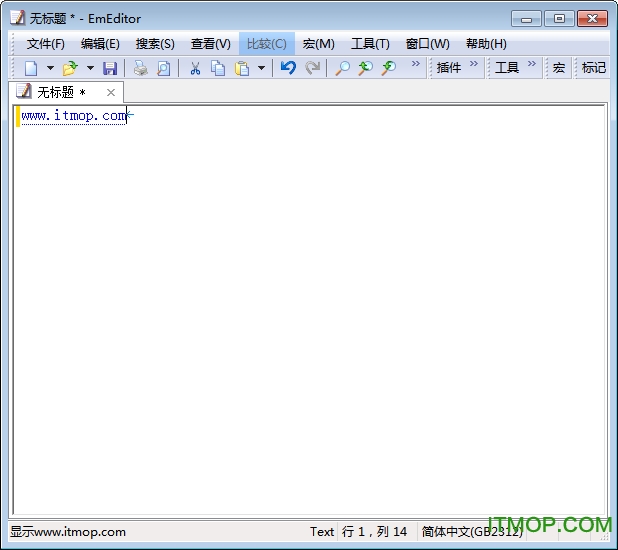
Task: Open the 搜索(S) menu
Action: click(155, 44)
